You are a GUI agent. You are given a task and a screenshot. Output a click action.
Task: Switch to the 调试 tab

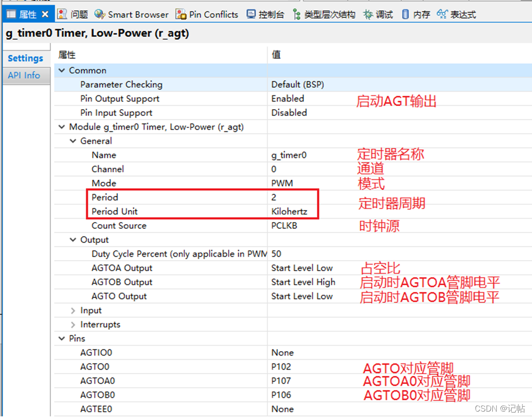point(384,14)
